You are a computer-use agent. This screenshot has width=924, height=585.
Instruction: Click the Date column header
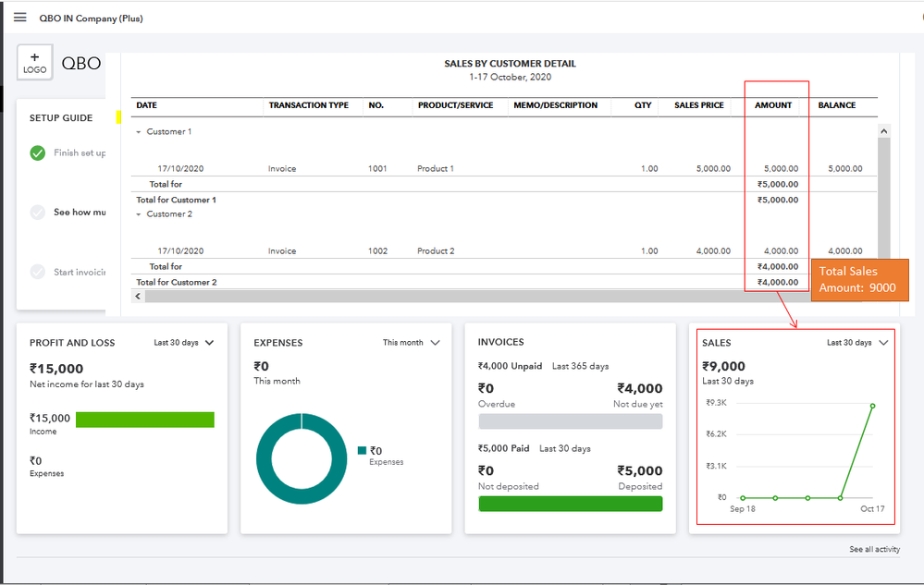[x=147, y=105]
